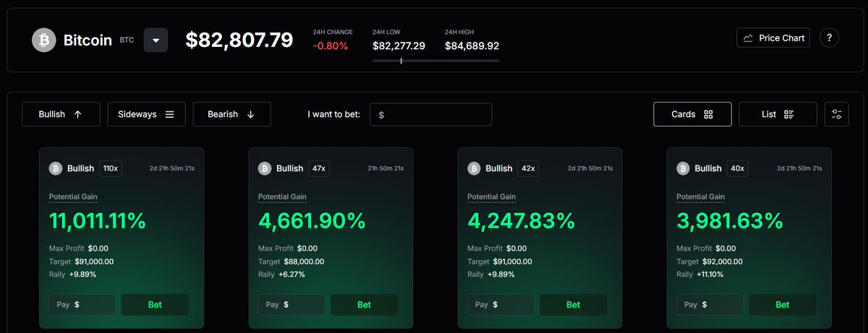Viewport: 868px width, 333px height.
Task: Click the countdown timer on 110x card
Action: 172,168
